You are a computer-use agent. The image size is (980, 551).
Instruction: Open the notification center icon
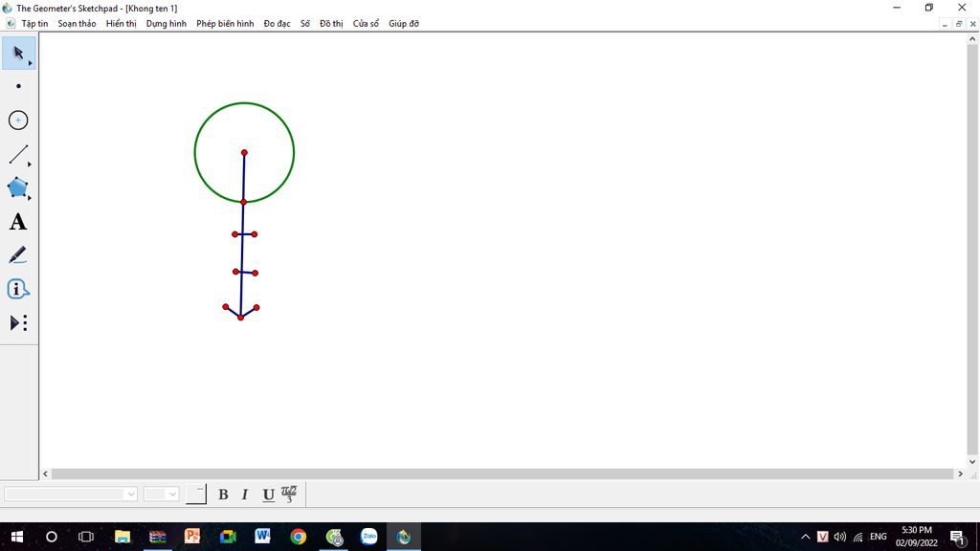[957, 537]
